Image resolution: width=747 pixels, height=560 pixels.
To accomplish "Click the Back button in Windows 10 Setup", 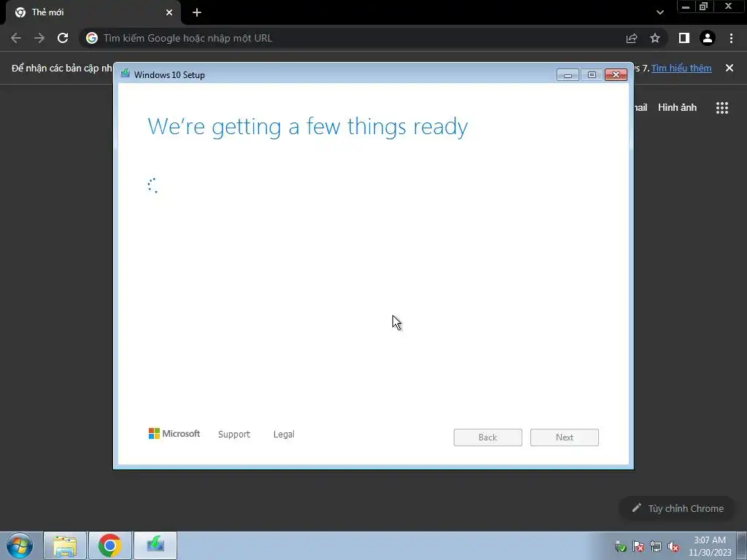I will pos(487,437).
